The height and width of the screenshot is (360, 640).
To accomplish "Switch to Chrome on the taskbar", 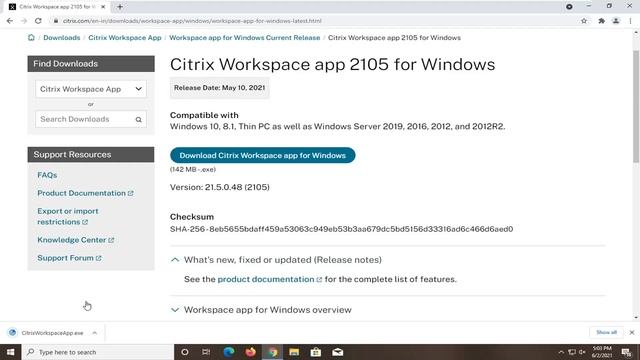I will coord(272,352).
